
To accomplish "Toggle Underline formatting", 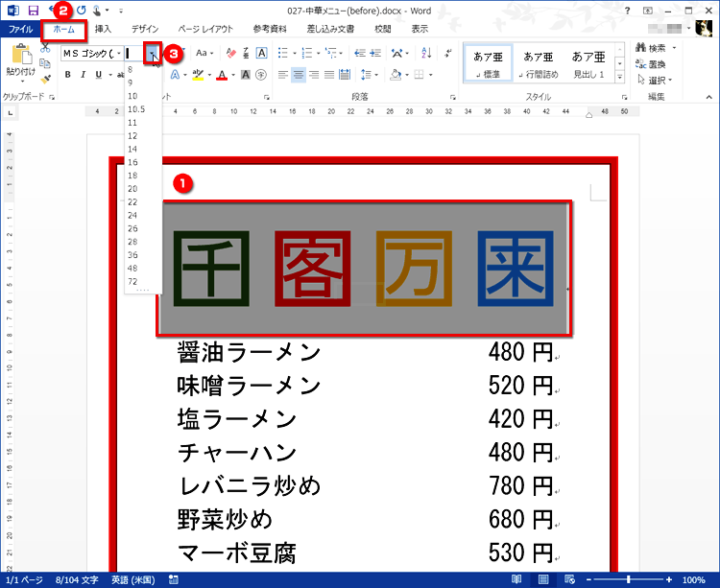I will click(98, 74).
